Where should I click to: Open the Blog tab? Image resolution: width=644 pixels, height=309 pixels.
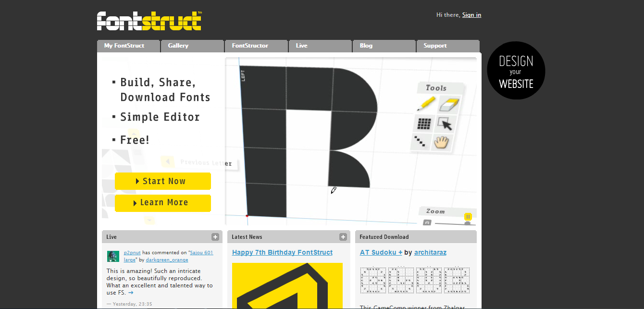pyautogui.click(x=384, y=46)
